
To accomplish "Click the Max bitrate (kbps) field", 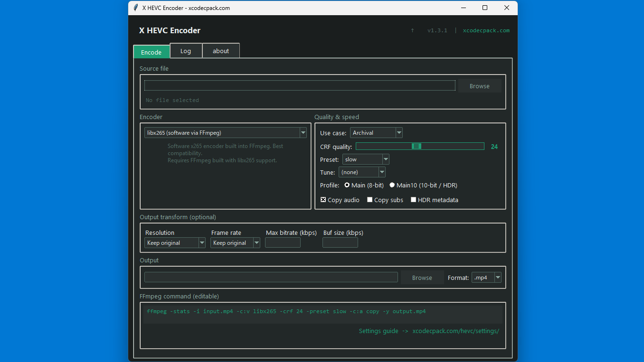I will click(x=283, y=242).
